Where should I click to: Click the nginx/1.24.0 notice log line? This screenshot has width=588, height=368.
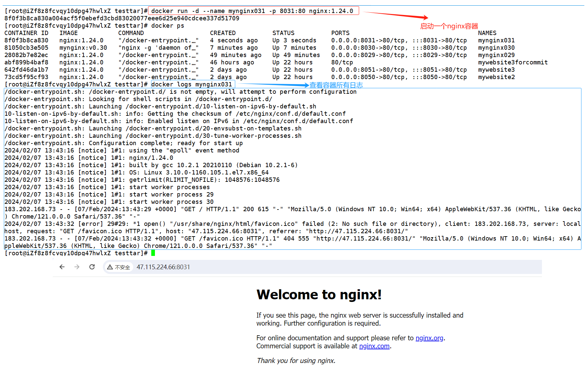click(x=89, y=158)
